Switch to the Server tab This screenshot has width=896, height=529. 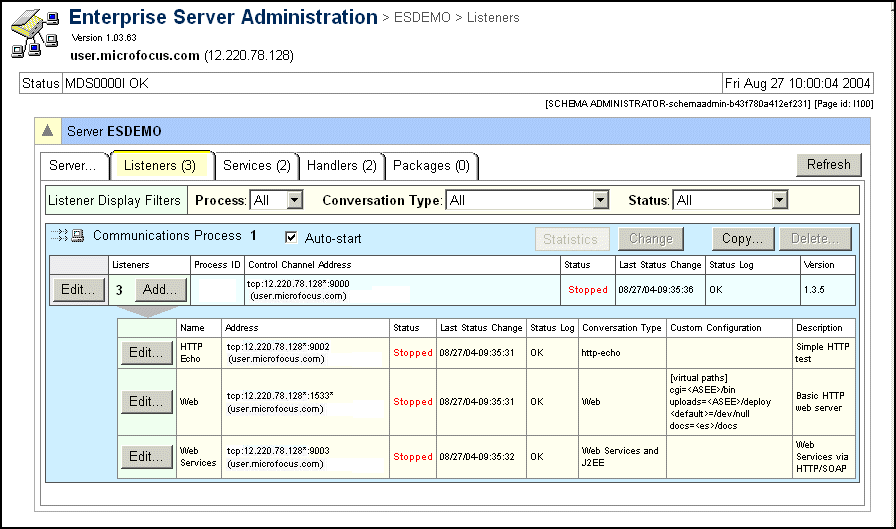point(72,165)
